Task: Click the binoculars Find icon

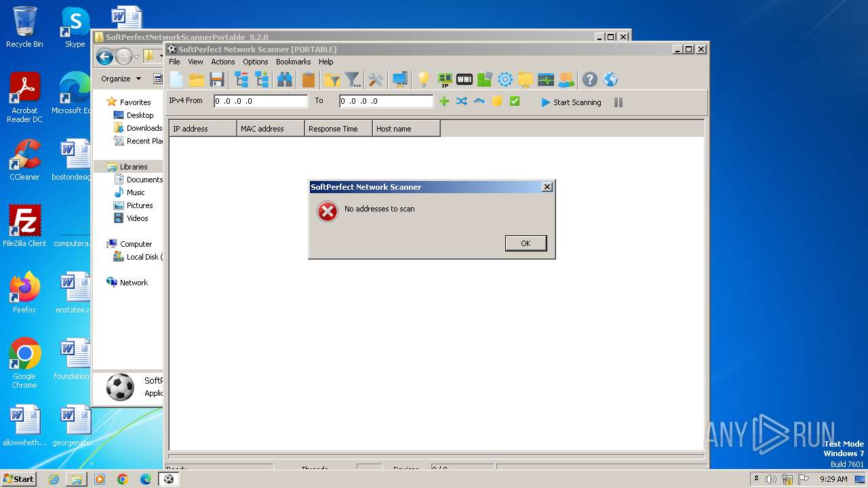Action: tap(285, 80)
